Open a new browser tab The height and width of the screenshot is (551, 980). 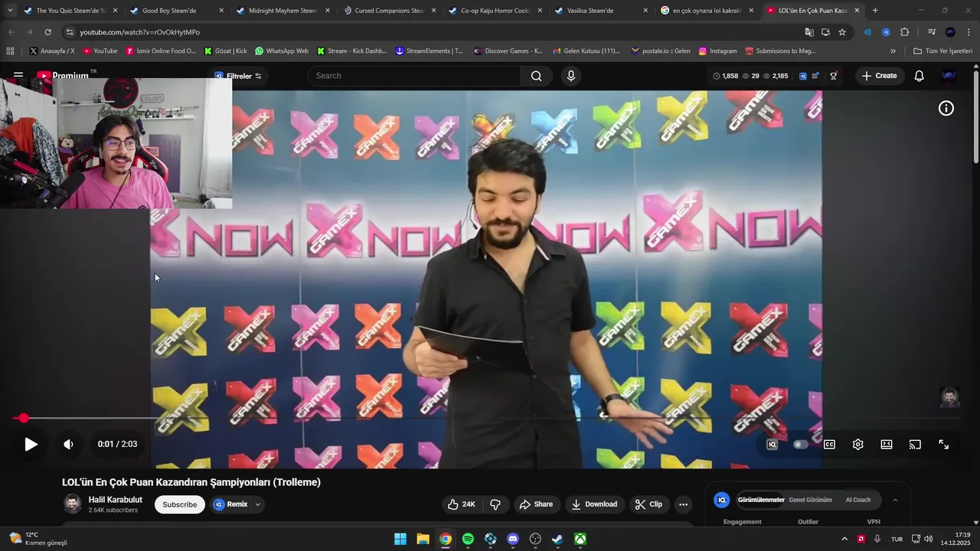coord(875,11)
